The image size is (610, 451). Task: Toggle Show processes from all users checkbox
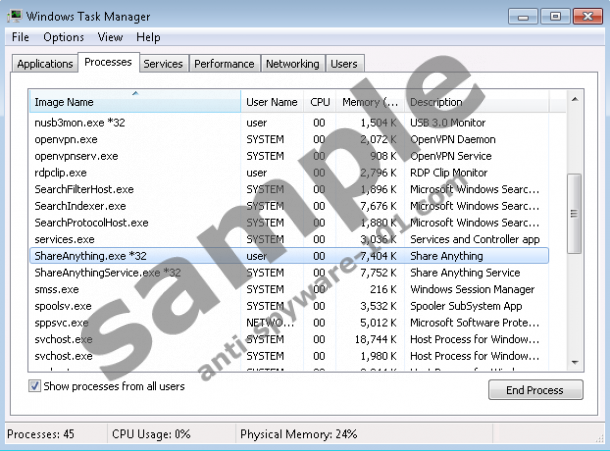point(36,388)
